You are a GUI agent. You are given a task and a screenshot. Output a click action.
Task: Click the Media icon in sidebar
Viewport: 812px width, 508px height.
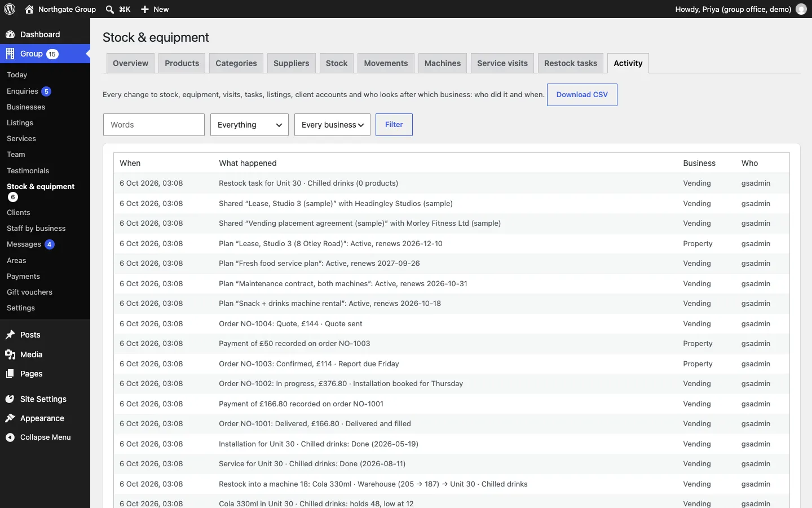tap(10, 354)
